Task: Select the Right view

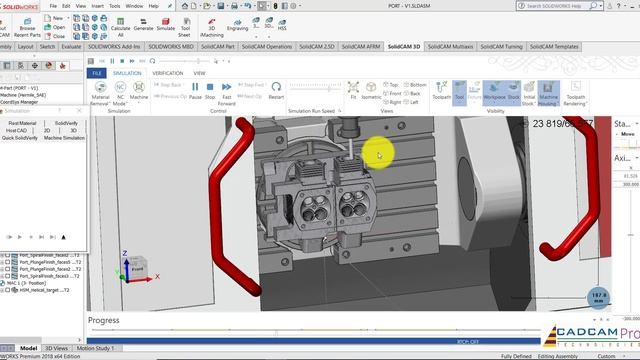Action: point(392,102)
